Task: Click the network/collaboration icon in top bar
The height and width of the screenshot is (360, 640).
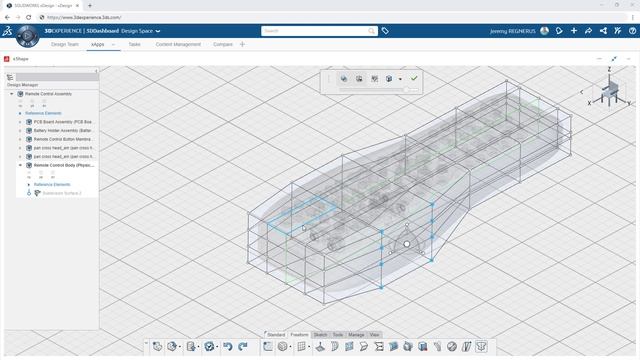Action: coord(603,31)
